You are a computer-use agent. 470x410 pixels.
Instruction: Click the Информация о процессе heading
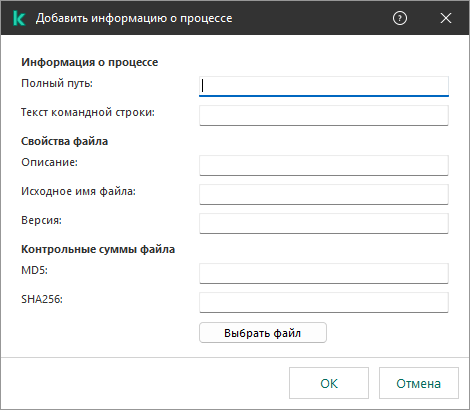[x=90, y=62]
